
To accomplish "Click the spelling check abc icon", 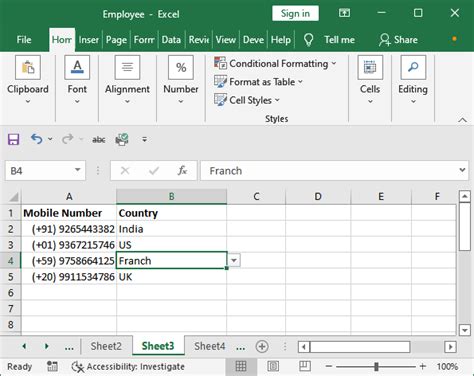I will 99,140.
